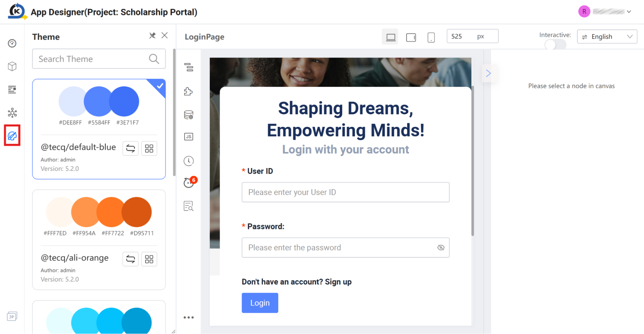The image size is (644, 334).
Task: Select the tecq/default-blue theme card
Action: (x=99, y=129)
